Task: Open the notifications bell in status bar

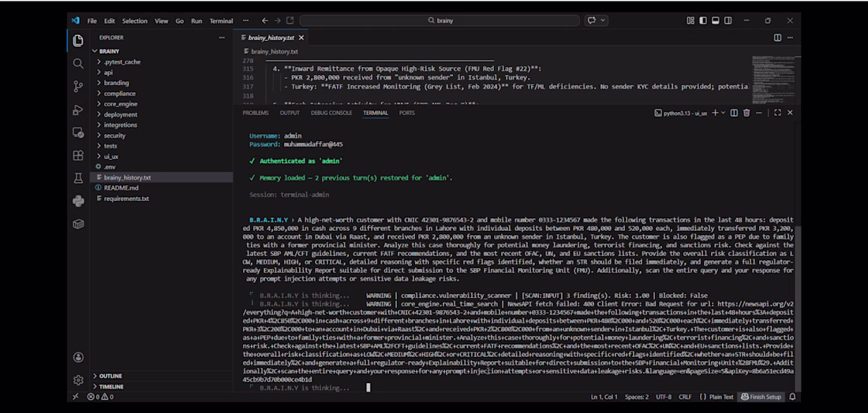Action: 792,396
